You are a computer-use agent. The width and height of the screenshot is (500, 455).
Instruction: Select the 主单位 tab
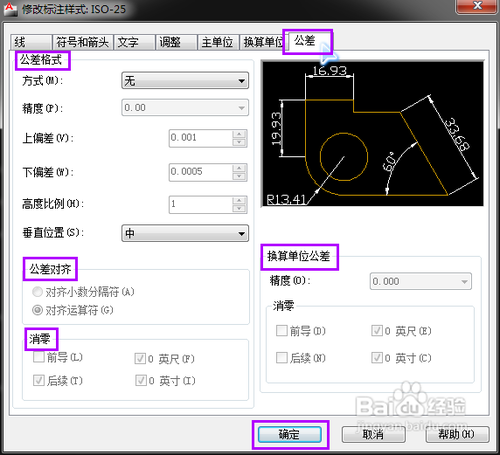pos(218,42)
